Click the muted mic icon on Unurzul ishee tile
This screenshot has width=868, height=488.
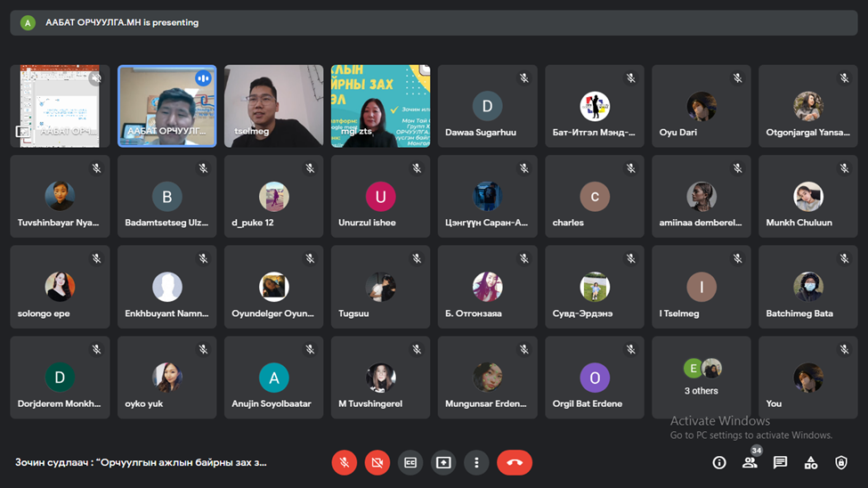click(x=417, y=168)
